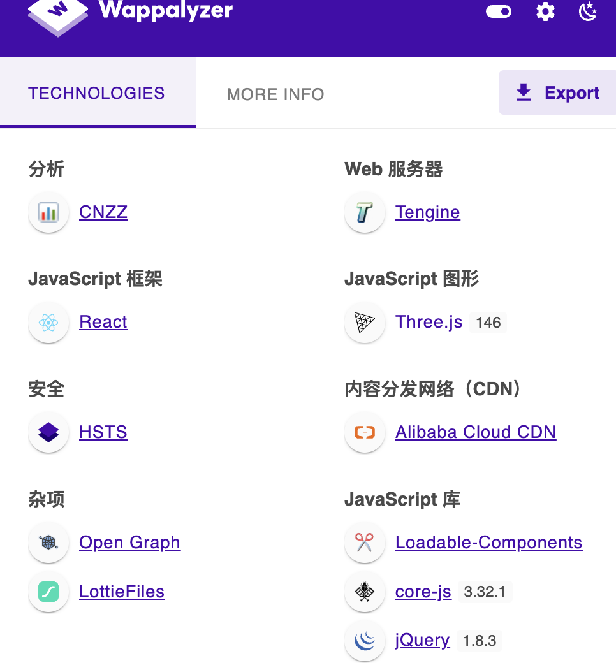Open the jQuery link

(422, 640)
